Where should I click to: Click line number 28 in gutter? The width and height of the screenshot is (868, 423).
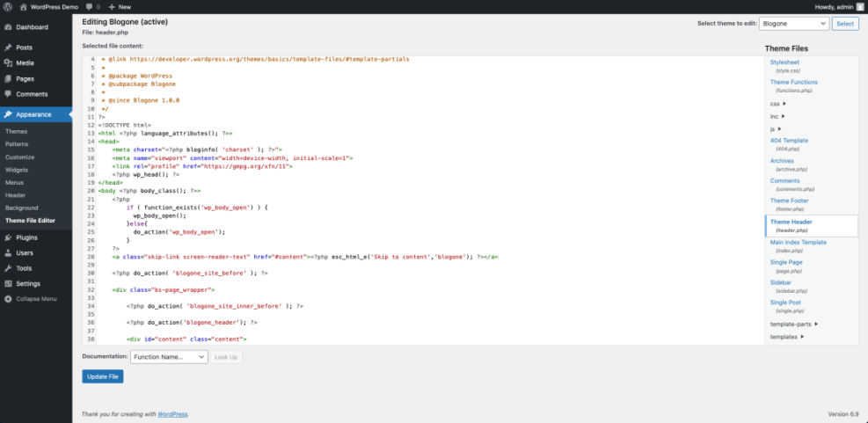(x=91, y=258)
